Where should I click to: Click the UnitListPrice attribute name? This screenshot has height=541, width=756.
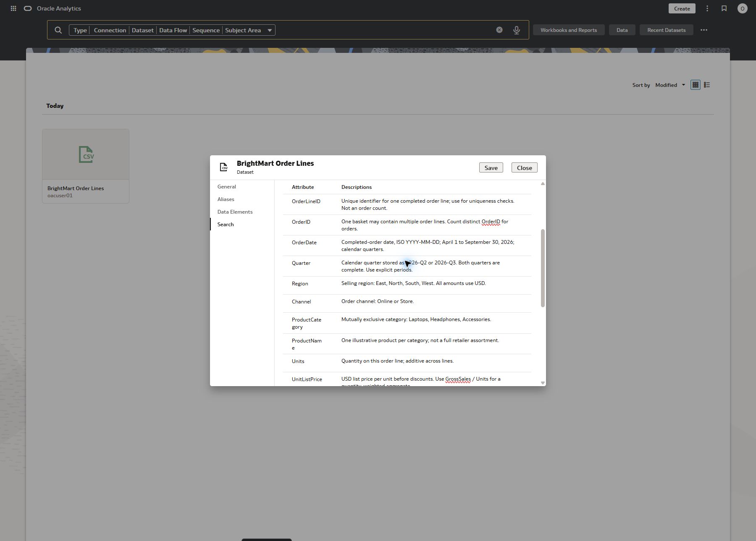(x=307, y=379)
